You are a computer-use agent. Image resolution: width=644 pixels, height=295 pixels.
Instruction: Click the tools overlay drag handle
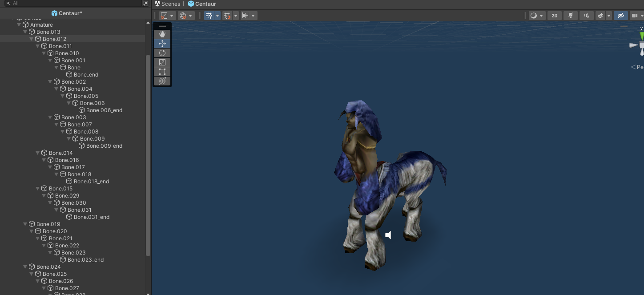click(x=162, y=26)
